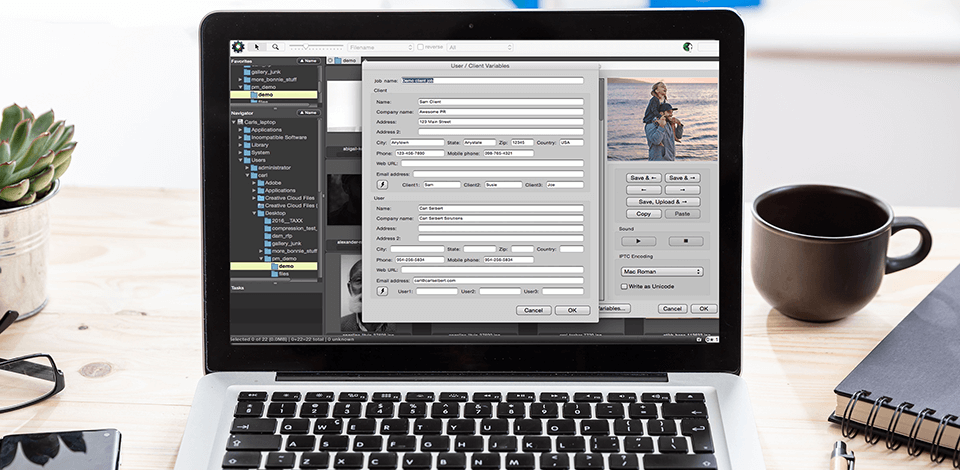Viewport: 960px width, 470px height.
Task: Click the Photo Mechanic gear logo icon
Action: click(x=238, y=47)
